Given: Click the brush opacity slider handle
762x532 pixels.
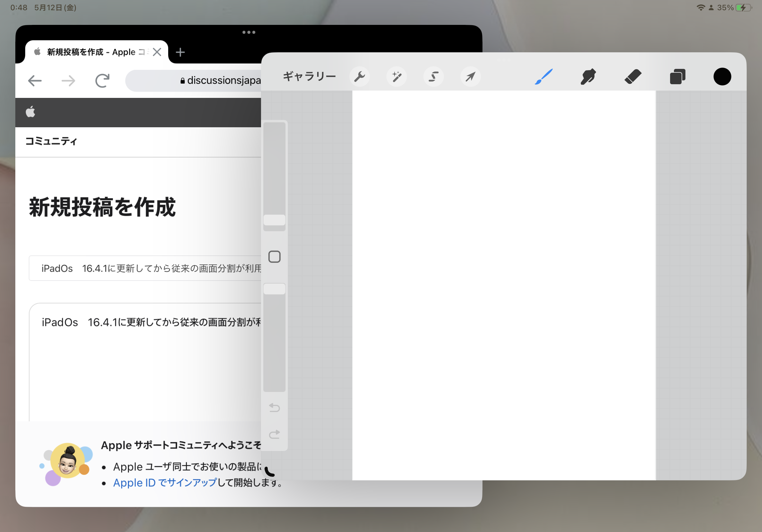Looking at the screenshot, I should point(274,289).
